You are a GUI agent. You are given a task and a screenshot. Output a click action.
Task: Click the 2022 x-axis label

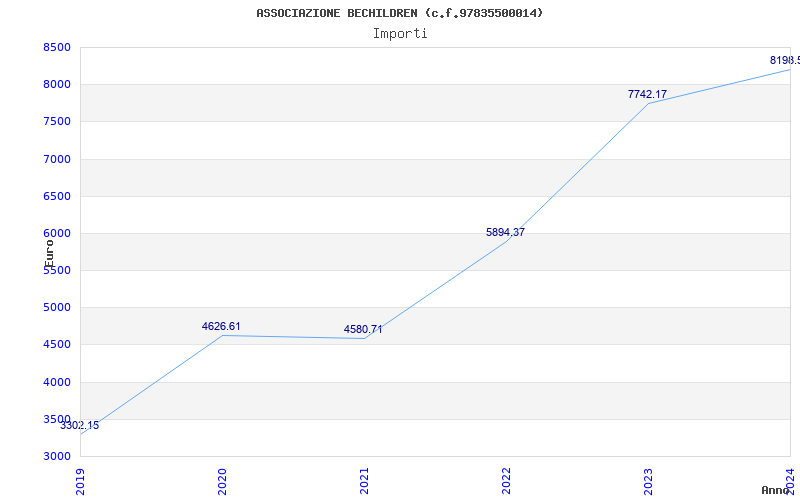point(506,481)
